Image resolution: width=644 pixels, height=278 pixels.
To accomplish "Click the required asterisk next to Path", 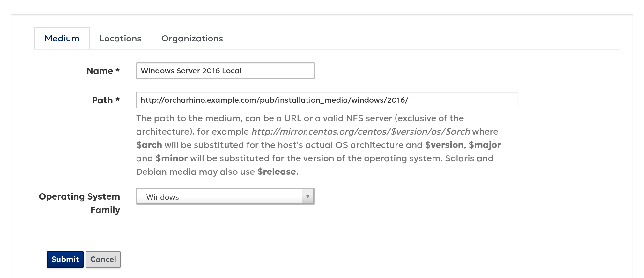I will 117,100.
